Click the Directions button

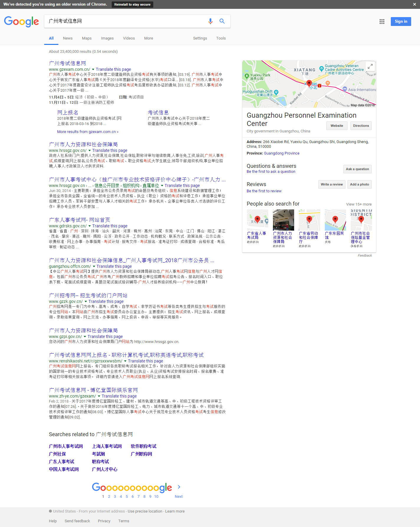coord(361,126)
